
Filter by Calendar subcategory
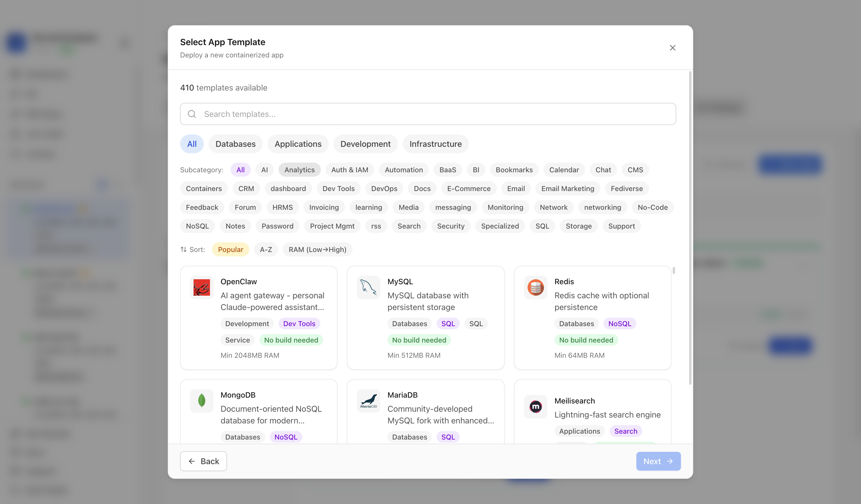tap(564, 170)
